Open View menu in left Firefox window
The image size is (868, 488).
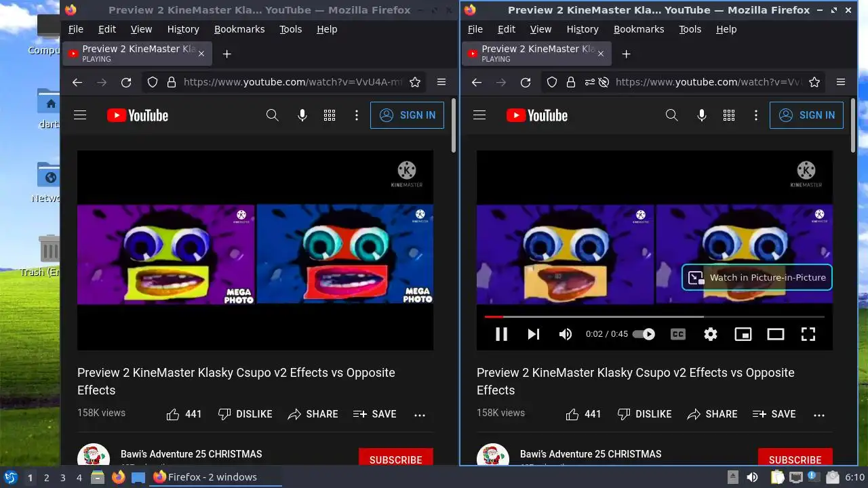click(141, 29)
